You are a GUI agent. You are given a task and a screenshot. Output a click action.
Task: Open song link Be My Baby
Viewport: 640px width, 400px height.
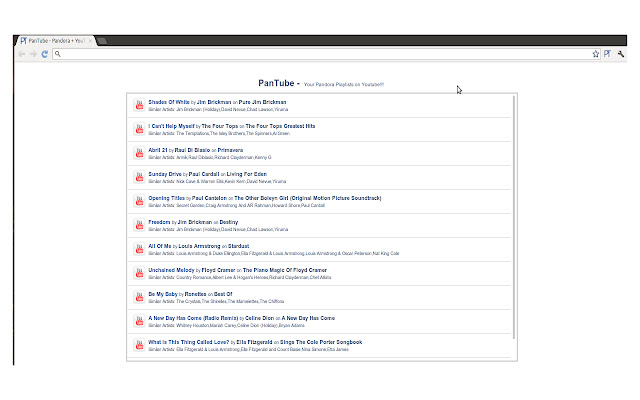click(163, 294)
